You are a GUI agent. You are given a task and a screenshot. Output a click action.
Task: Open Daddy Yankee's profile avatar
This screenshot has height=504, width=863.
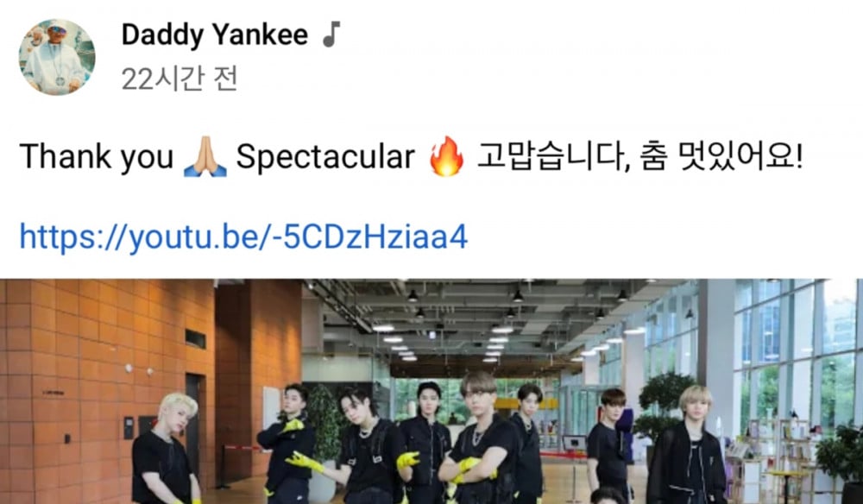pyautogui.click(x=57, y=57)
